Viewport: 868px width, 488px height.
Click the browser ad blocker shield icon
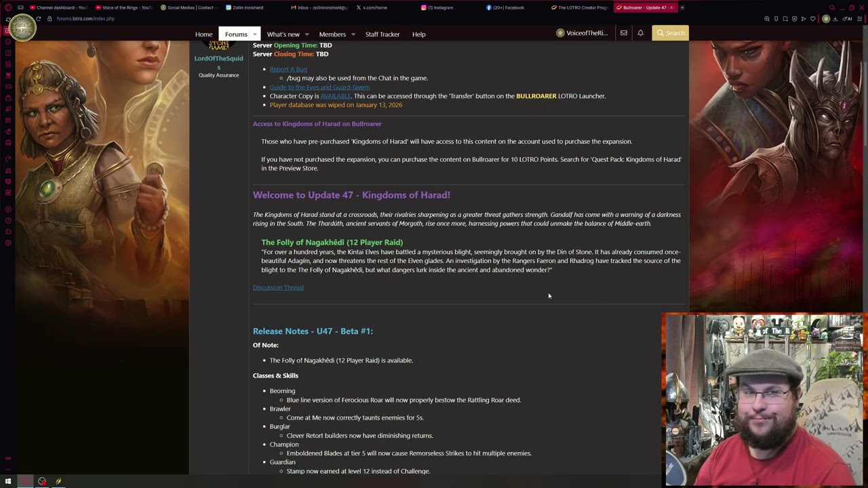[794, 19]
